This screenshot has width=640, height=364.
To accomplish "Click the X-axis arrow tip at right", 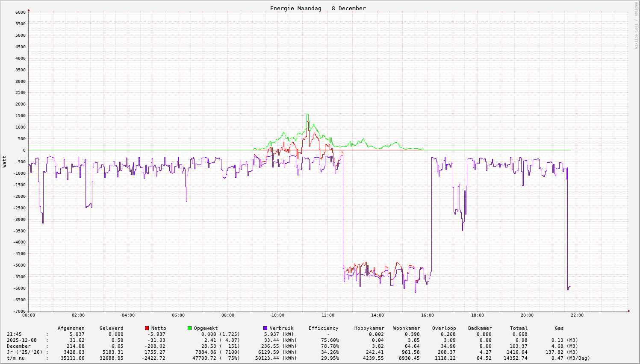I will click(x=628, y=311).
